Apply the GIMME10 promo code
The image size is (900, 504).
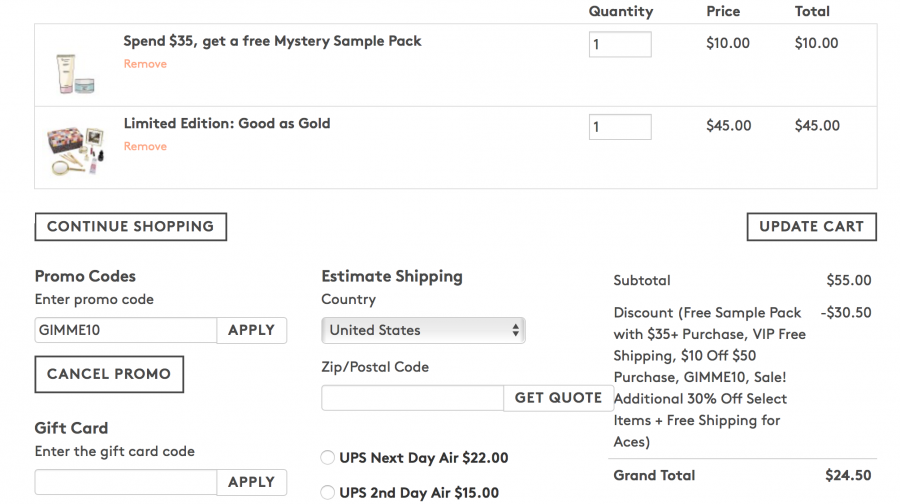(251, 330)
